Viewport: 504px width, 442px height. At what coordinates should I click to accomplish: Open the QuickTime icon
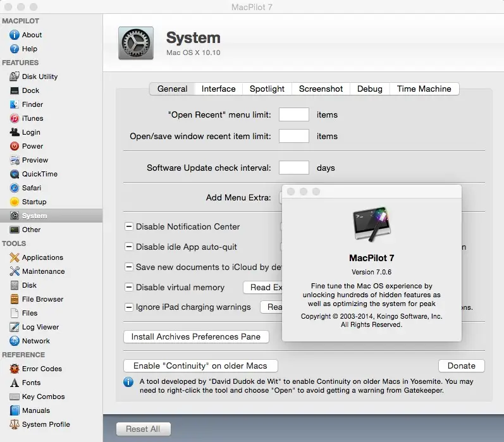(14, 174)
